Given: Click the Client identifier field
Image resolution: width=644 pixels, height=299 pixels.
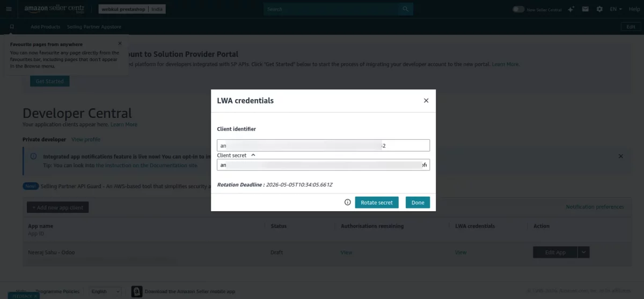Looking at the screenshot, I should 323,145.
